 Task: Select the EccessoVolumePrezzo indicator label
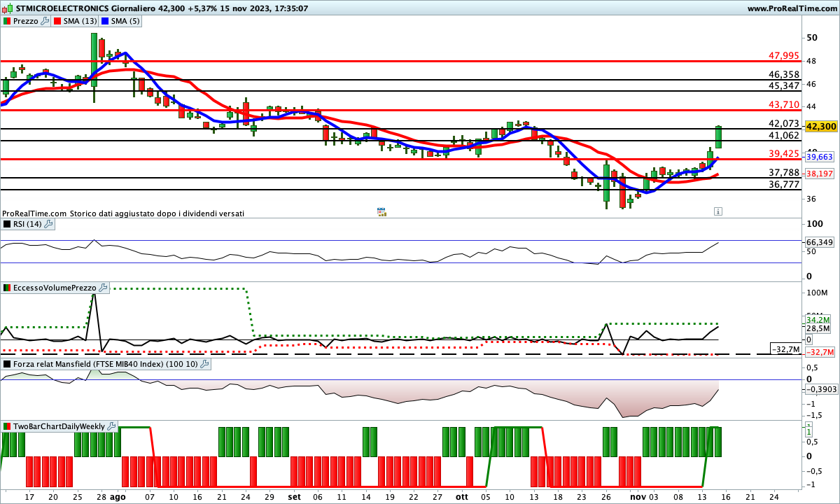(55, 288)
